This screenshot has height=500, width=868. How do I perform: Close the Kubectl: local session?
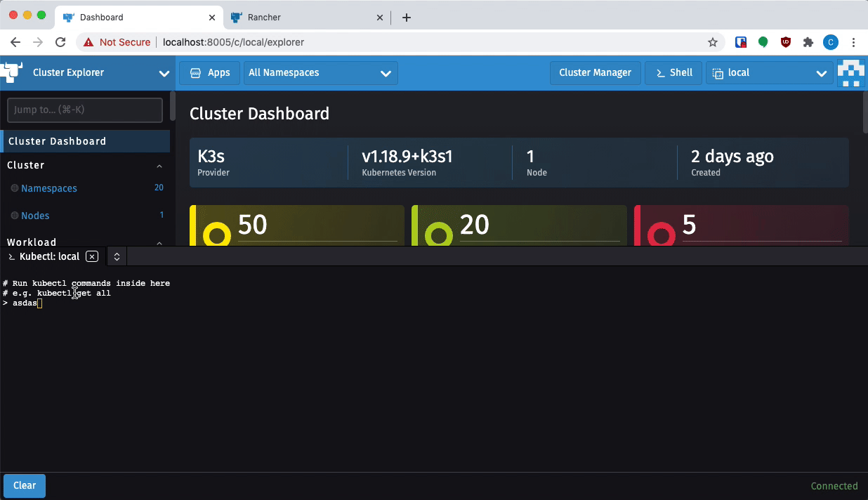[x=92, y=256]
